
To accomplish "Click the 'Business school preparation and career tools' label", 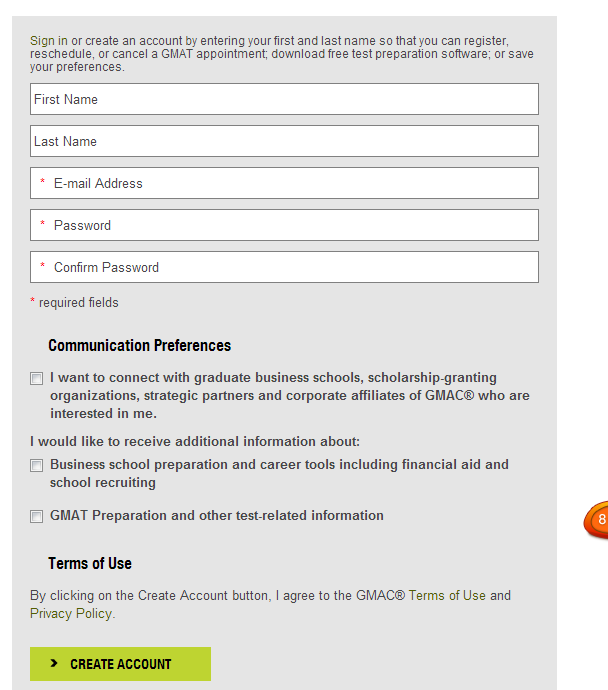I will [279, 465].
